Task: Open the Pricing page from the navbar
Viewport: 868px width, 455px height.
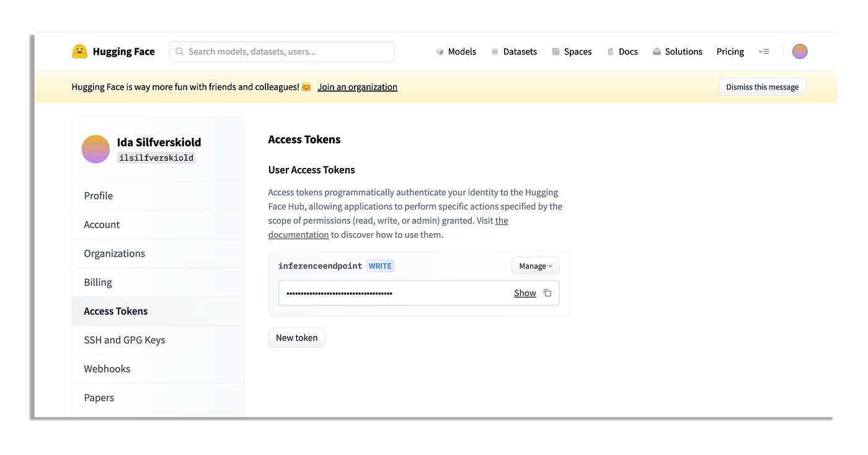Action: [x=730, y=51]
